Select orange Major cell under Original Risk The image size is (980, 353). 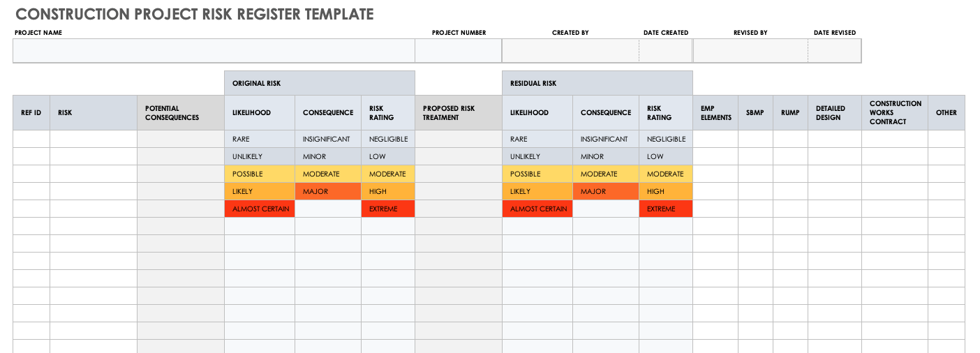327,191
